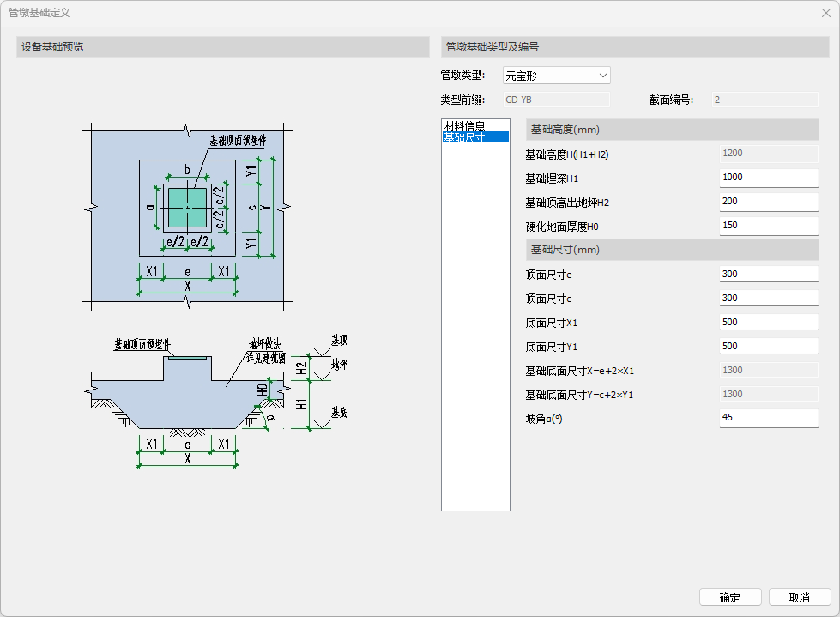Click the 截面编号 field
The image size is (840, 617).
[764, 100]
